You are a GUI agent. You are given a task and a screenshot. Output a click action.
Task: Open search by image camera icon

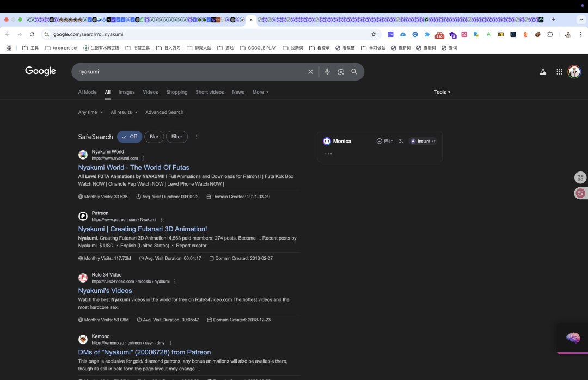click(341, 72)
